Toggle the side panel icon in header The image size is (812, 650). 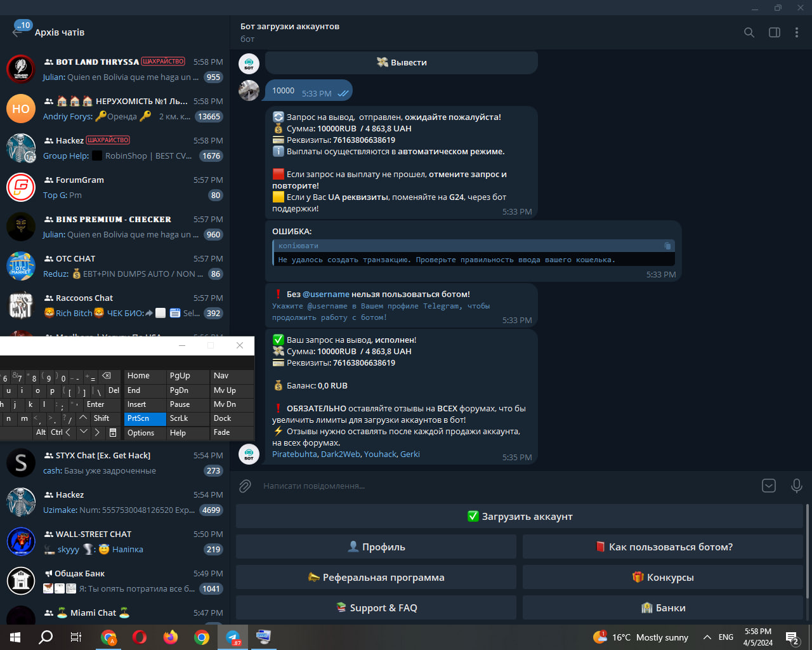[775, 32]
